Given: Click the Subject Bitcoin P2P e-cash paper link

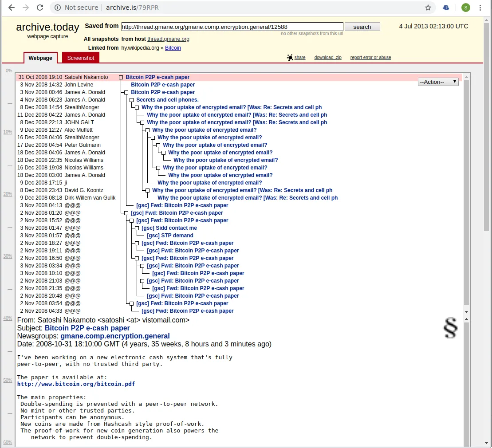Looking at the screenshot, I should tap(87, 328).
